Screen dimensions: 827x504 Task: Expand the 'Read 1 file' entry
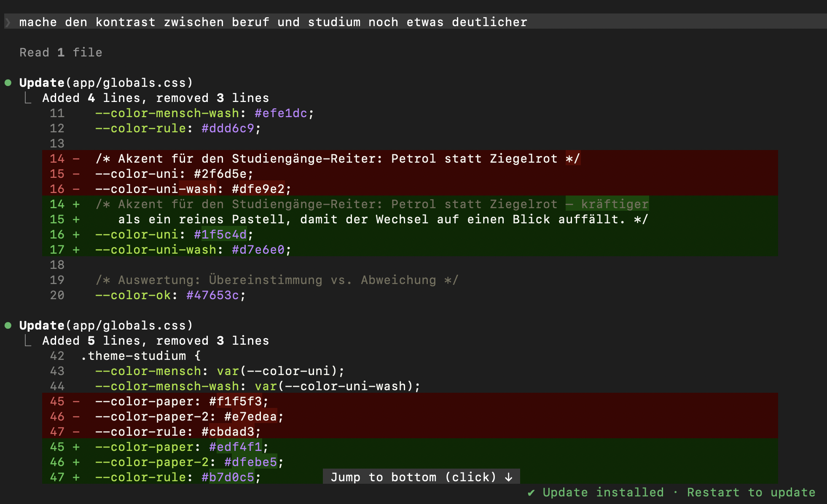61,52
